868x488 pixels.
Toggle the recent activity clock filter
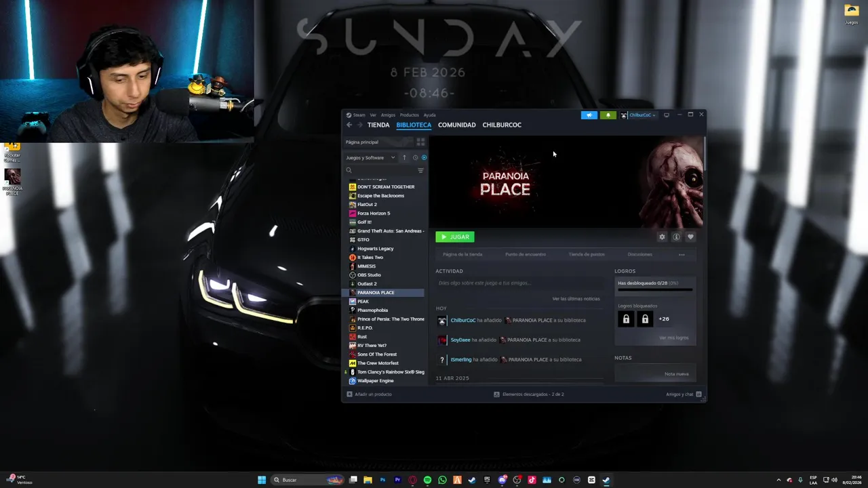coord(415,158)
